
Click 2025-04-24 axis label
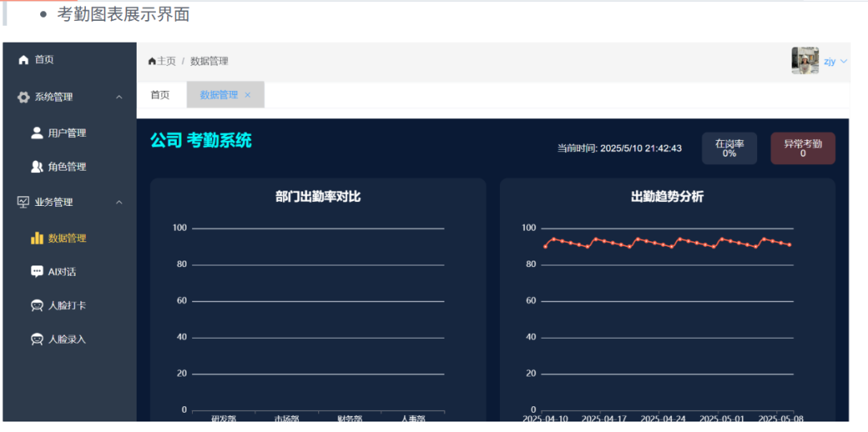[x=664, y=418]
